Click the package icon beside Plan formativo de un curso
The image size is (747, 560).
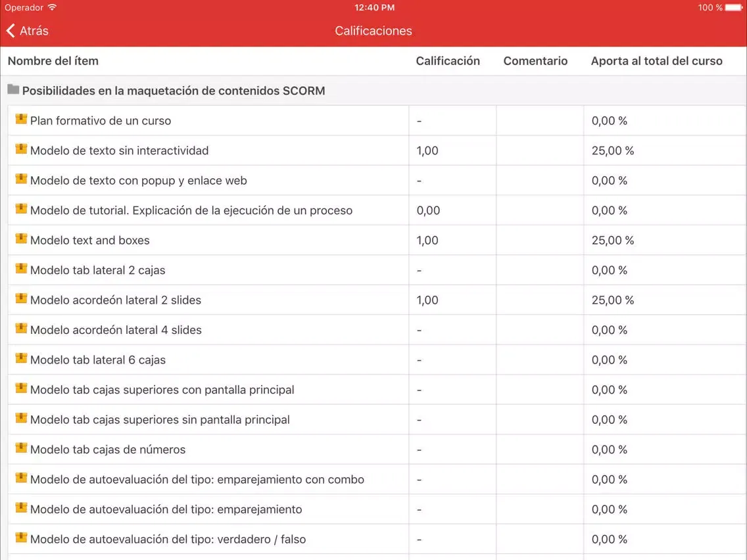coord(21,120)
